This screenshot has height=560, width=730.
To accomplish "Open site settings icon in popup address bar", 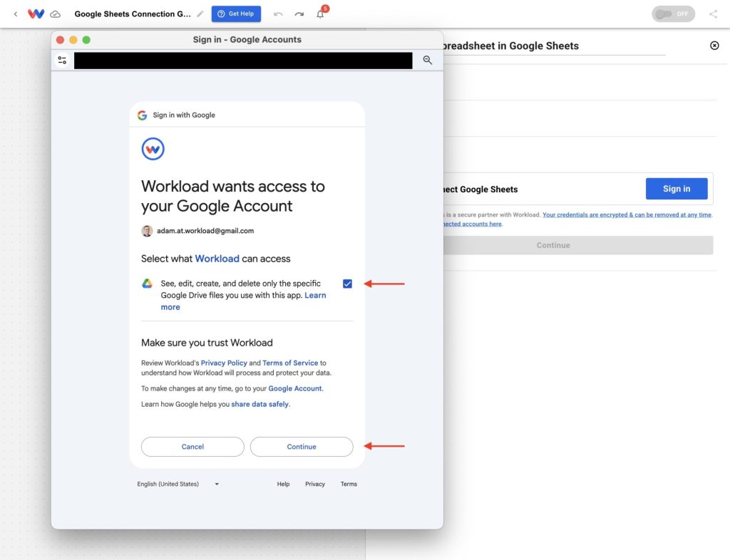I will (62, 60).
